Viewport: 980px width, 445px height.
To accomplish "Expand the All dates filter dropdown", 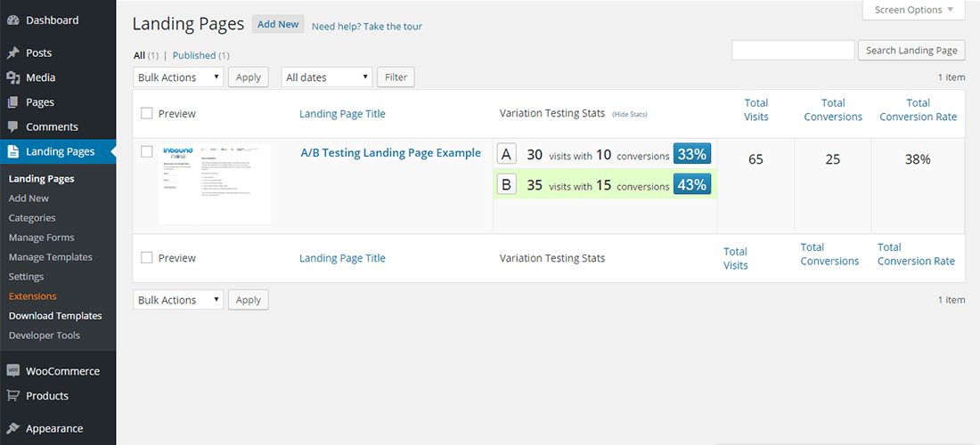I will [326, 77].
